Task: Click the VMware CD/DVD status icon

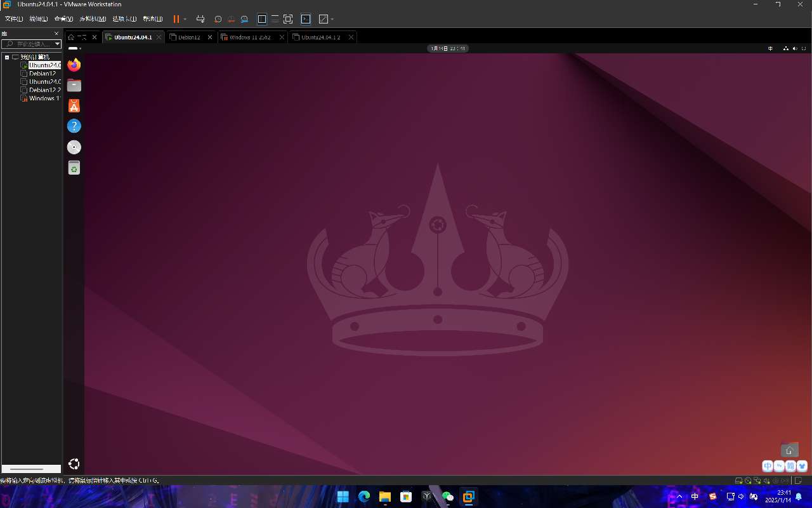Action: (749, 481)
